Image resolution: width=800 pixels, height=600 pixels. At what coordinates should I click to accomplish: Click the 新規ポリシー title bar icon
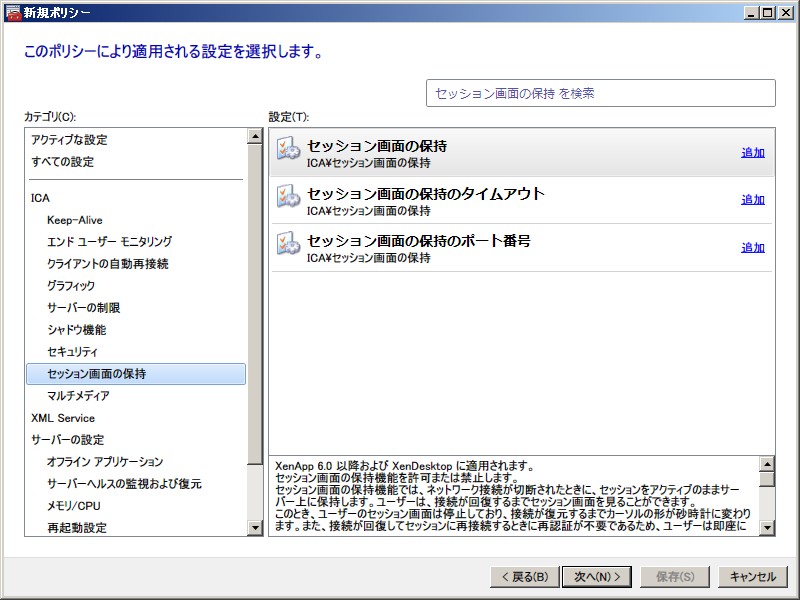pyautogui.click(x=13, y=12)
